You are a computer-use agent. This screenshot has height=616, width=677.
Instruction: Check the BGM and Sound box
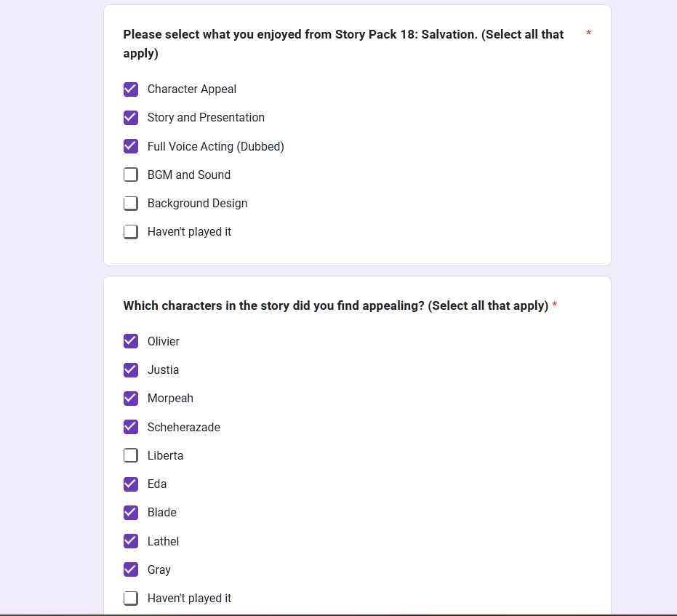click(x=131, y=175)
